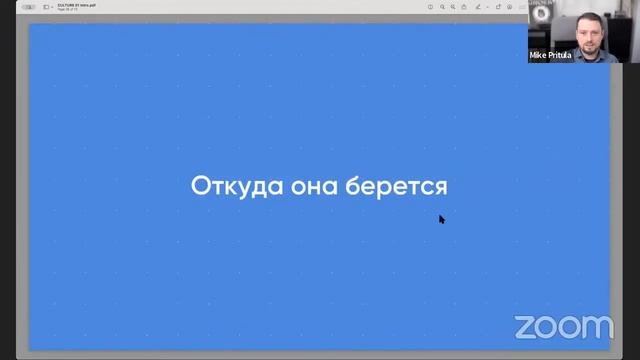Click the zoom out magnifier icon

click(442, 7)
